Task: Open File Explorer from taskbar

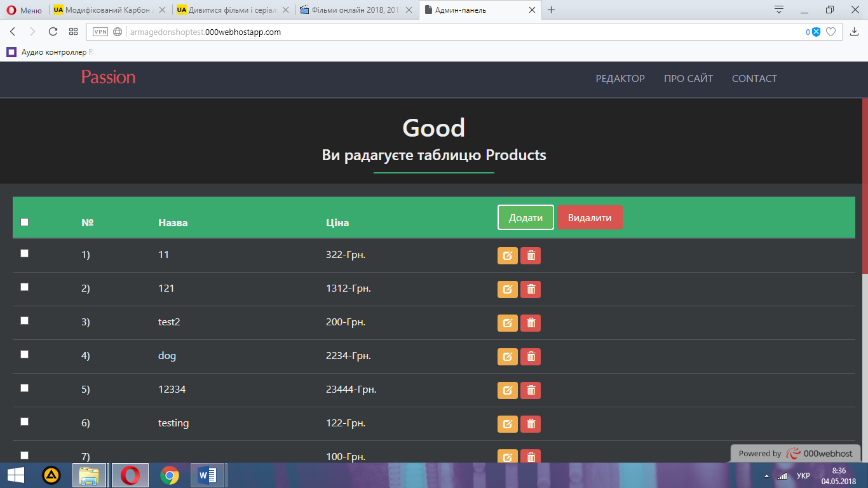Action: 89,475
